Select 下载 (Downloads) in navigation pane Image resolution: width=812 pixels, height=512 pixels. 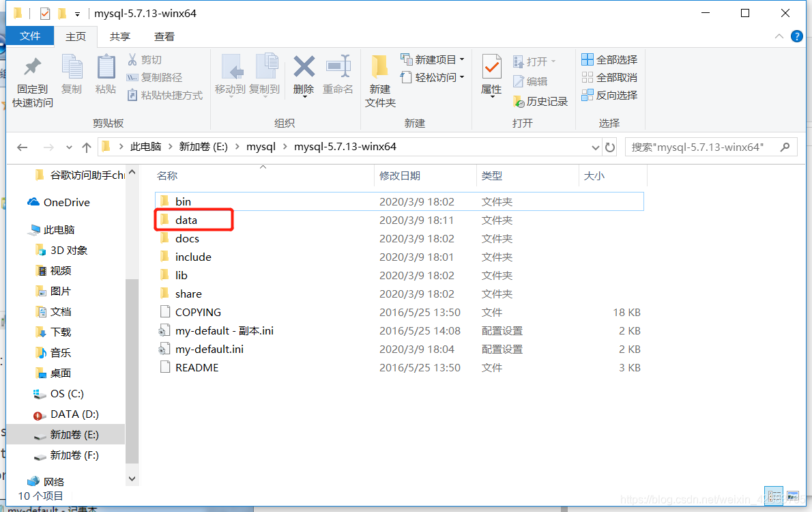[x=54, y=332]
